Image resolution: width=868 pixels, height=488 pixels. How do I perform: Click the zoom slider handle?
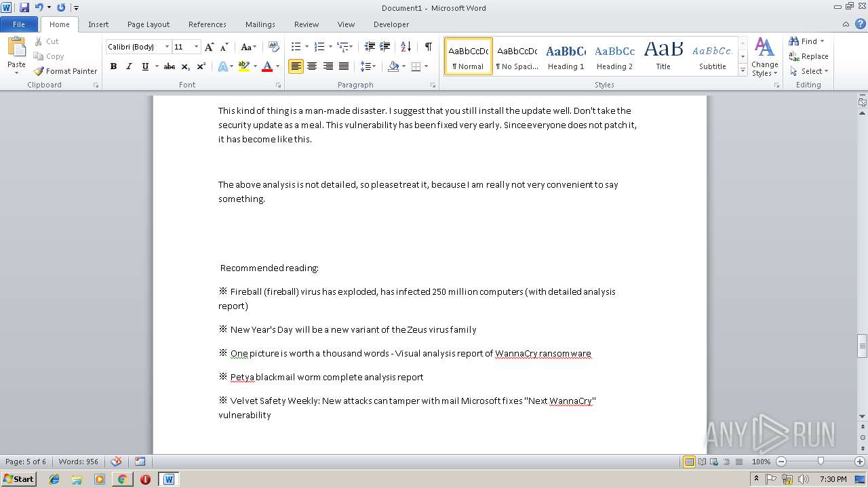(821, 462)
